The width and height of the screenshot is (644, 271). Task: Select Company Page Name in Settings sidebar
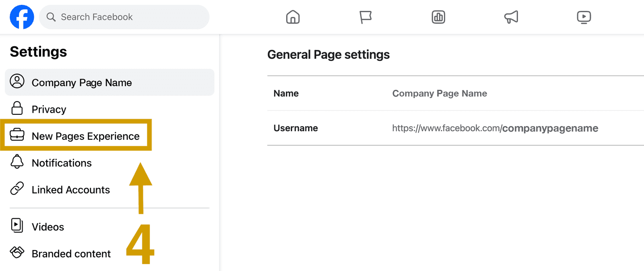pyautogui.click(x=109, y=83)
